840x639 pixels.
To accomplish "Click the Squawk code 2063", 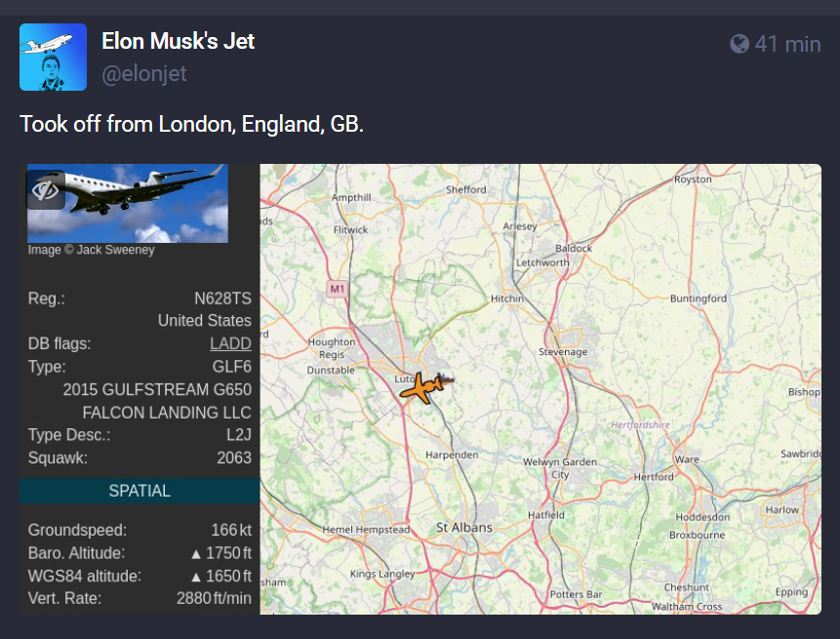I will click(234, 458).
